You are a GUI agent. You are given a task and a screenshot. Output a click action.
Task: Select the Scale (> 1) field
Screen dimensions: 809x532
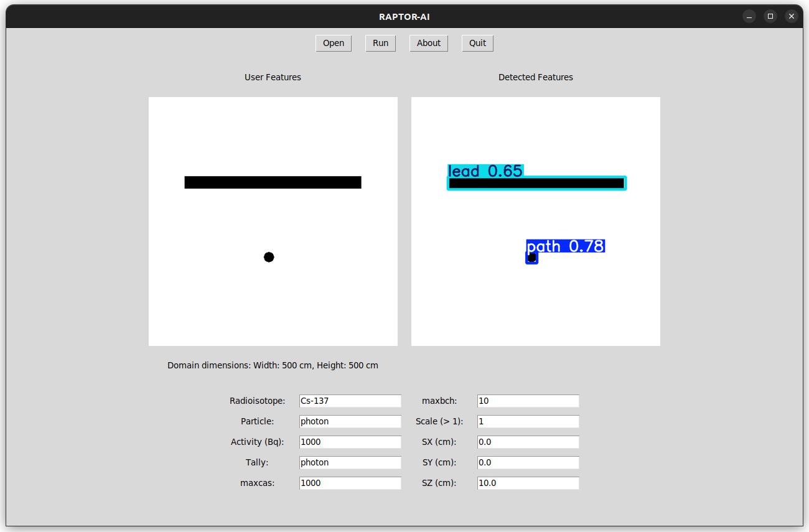tap(528, 422)
